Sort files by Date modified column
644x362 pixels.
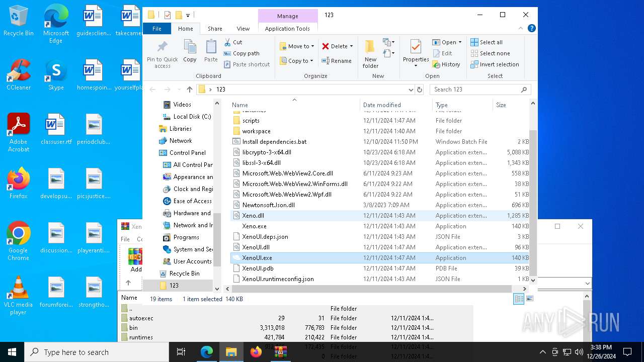tap(396, 105)
